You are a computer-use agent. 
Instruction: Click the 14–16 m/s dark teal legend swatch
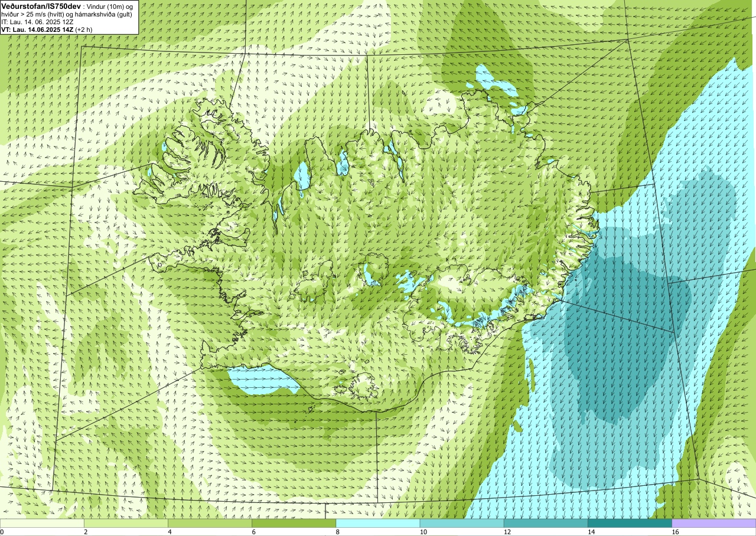(630, 523)
